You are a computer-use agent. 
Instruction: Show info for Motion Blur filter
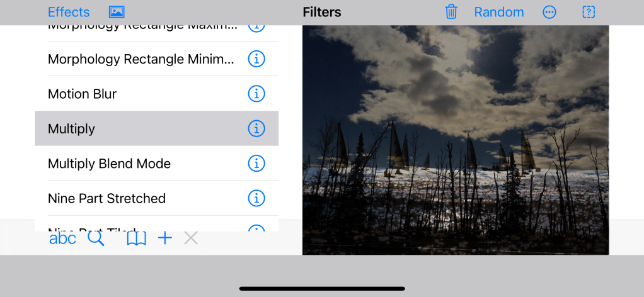[256, 94]
